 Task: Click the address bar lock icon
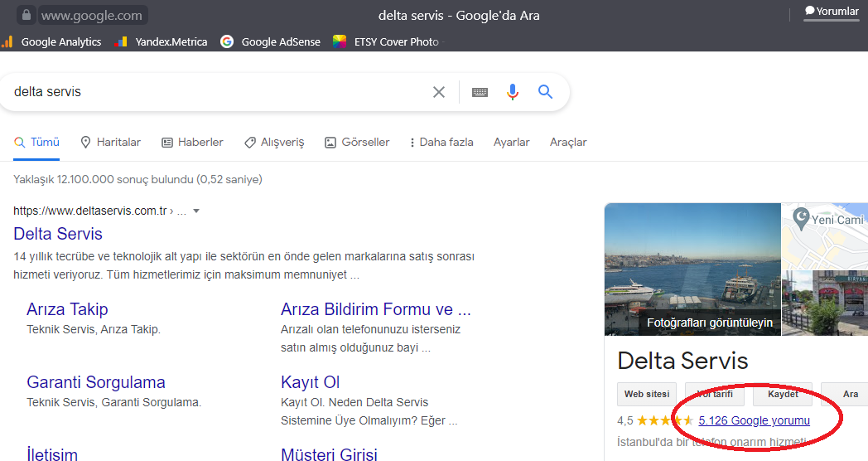26,15
